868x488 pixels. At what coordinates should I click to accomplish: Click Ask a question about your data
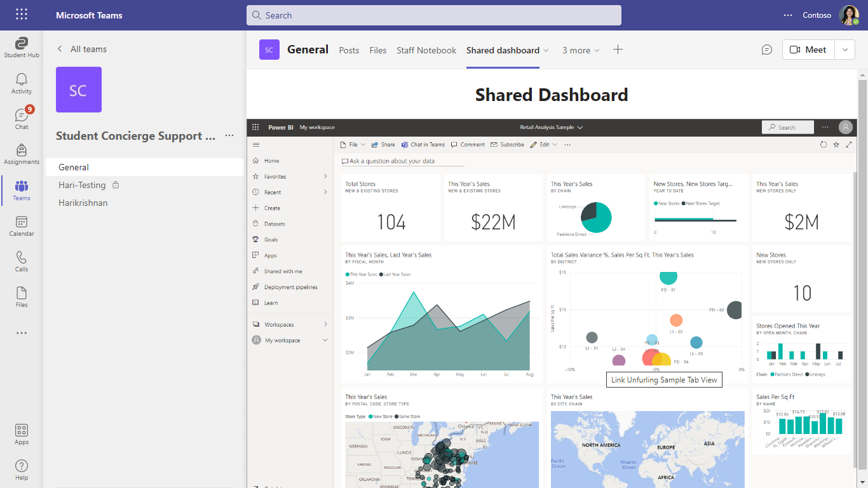pyautogui.click(x=403, y=161)
